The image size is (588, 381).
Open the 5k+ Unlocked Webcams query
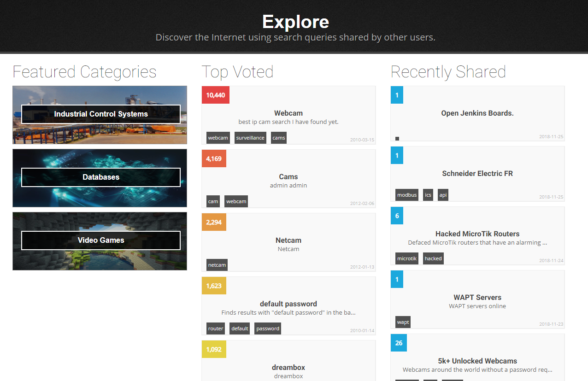477,361
